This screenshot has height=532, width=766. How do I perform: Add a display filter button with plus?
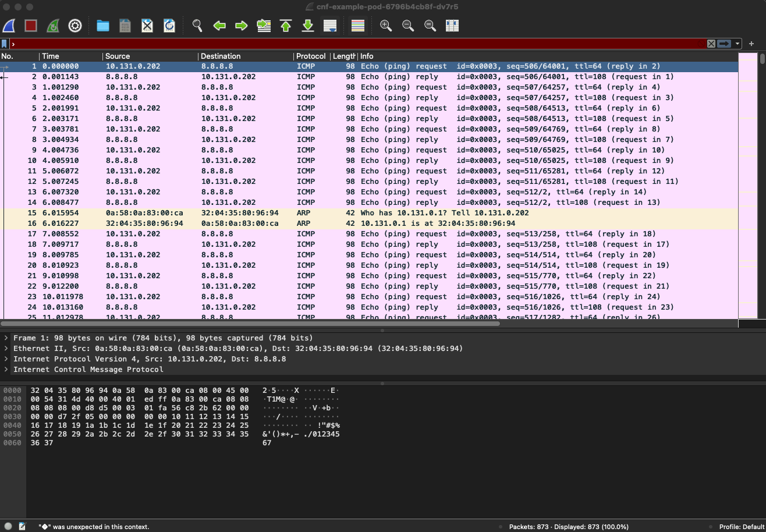[751, 44]
